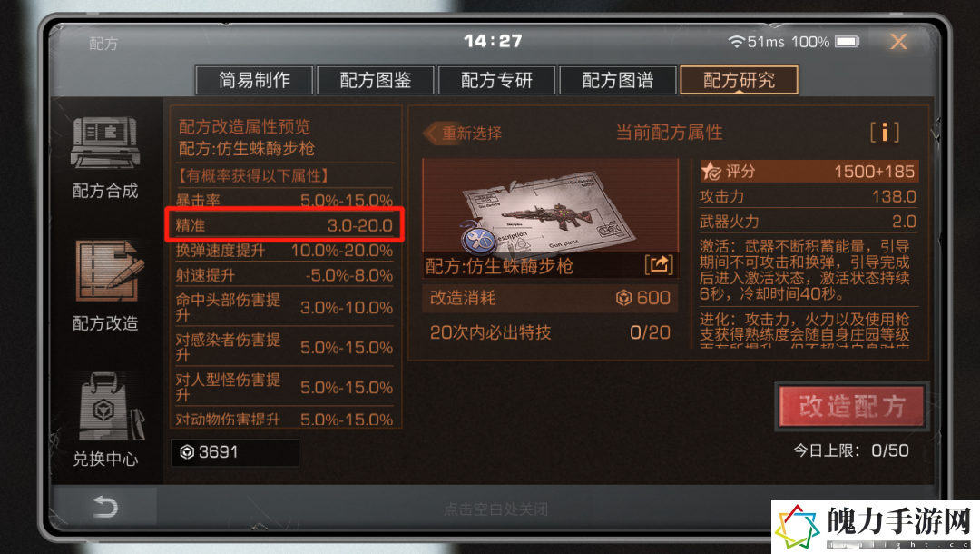
Task: Click the 评分 score row
Action: (808, 172)
